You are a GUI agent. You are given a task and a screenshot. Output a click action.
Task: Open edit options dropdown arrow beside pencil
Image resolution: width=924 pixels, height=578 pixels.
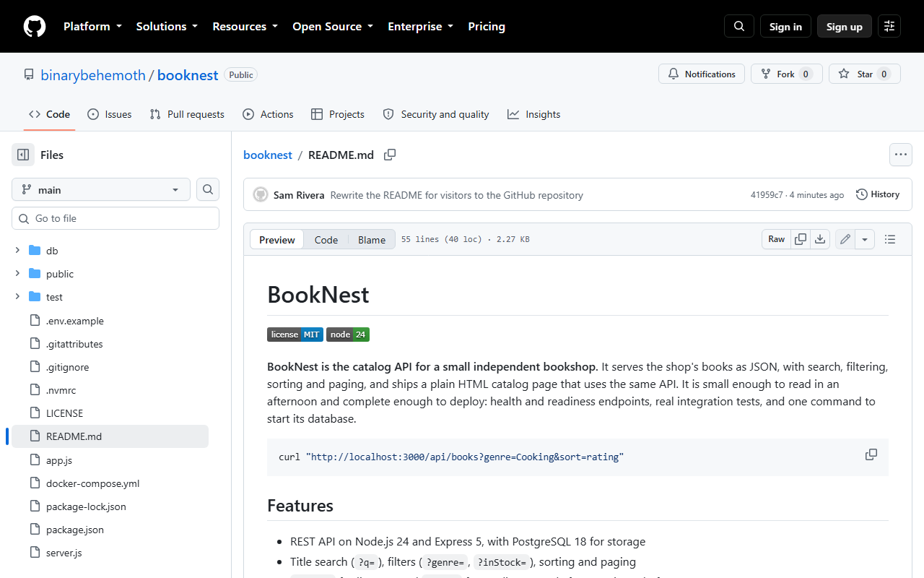coord(865,239)
